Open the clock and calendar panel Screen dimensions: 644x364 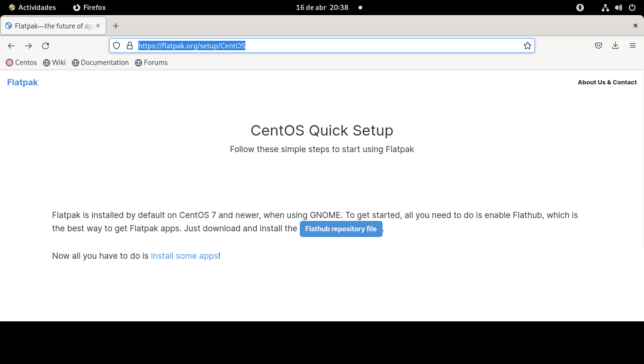(x=322, y=8)
